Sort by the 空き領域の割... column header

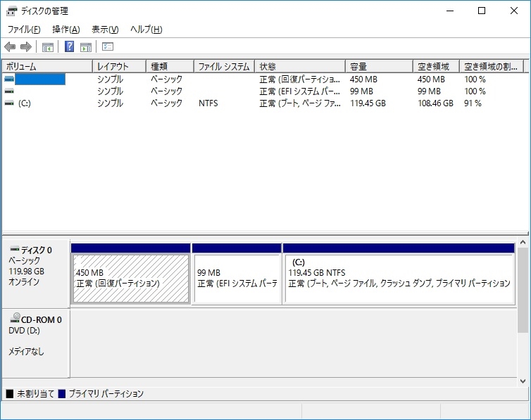[492, 66]
